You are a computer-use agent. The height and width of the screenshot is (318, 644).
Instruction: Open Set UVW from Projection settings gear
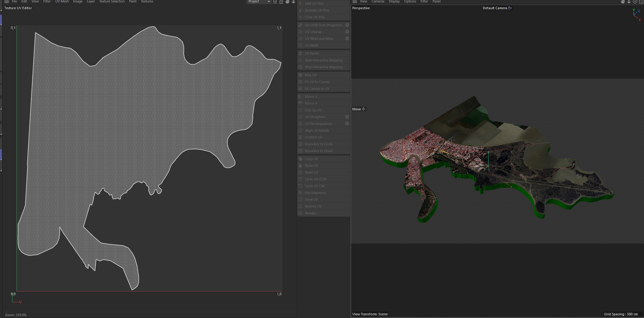[347, 25]
